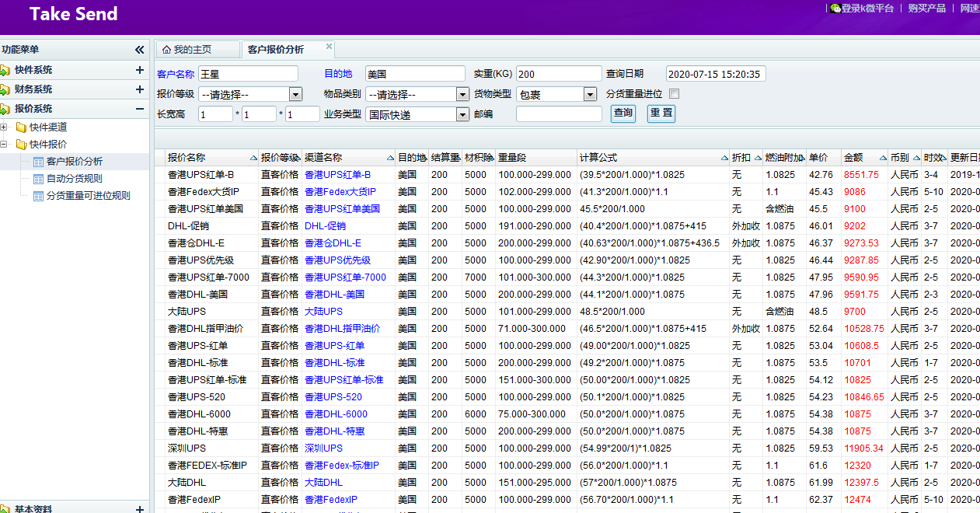
Task: Click the home icon on 我的主页 tab
Action: click(165, 50)
